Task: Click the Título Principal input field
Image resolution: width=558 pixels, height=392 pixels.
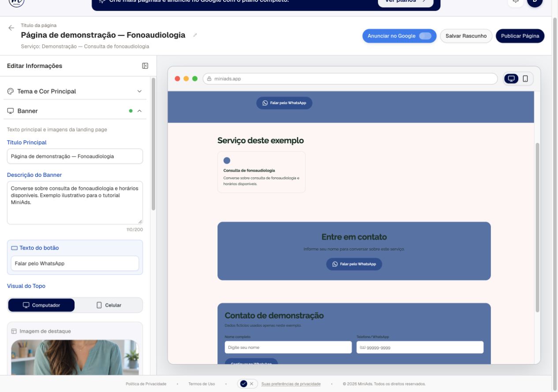Action: (x=75, y=156)
